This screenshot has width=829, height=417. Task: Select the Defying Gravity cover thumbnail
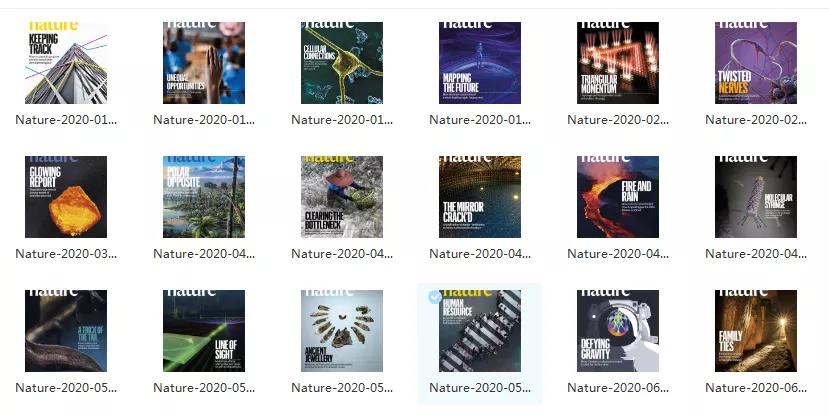tap(618, 331)
